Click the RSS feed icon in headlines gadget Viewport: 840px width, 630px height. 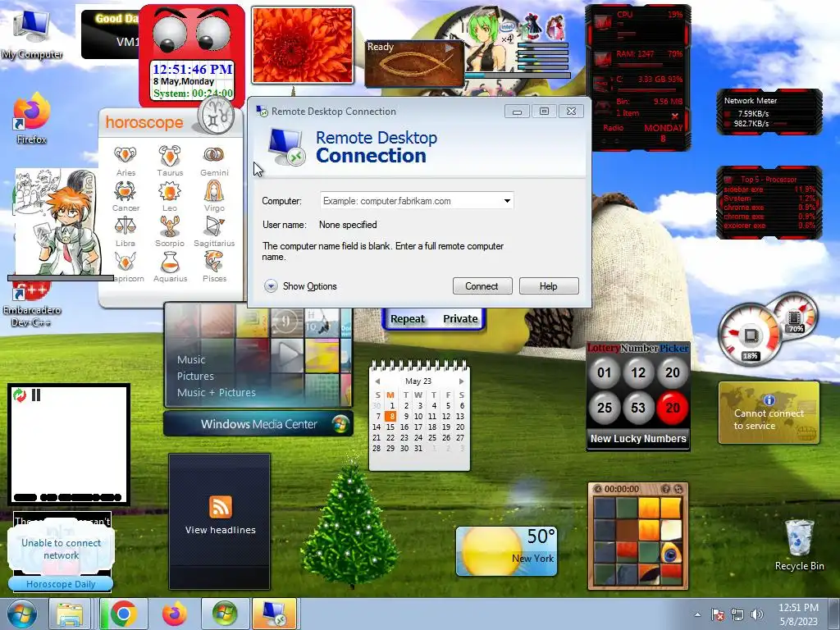point(220,506)
